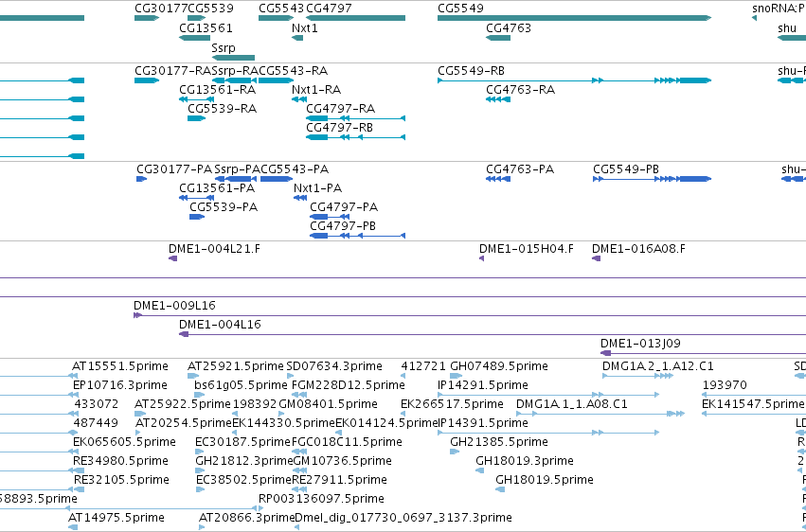
Task: Click the CG5539-RA transcript label
Action: click(x=222, y=108)
